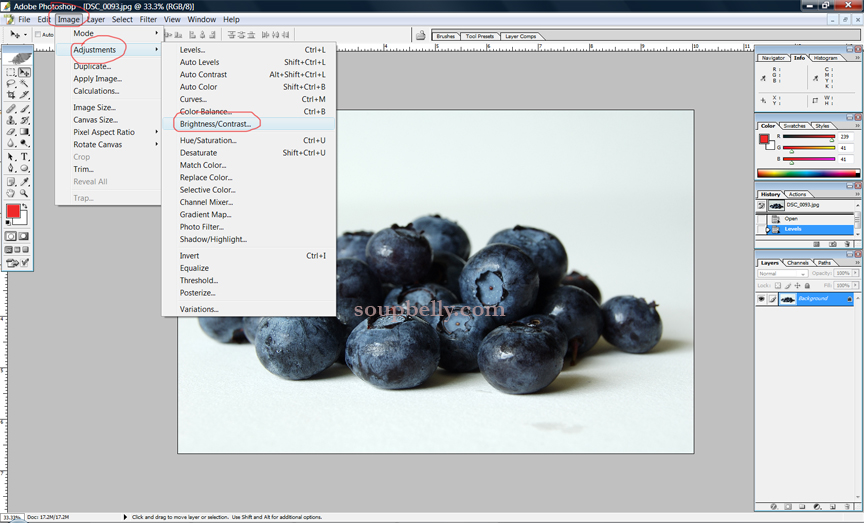Reset default foreground and background colors
Viewport: 864px width, 523px height.
[8, 222]
